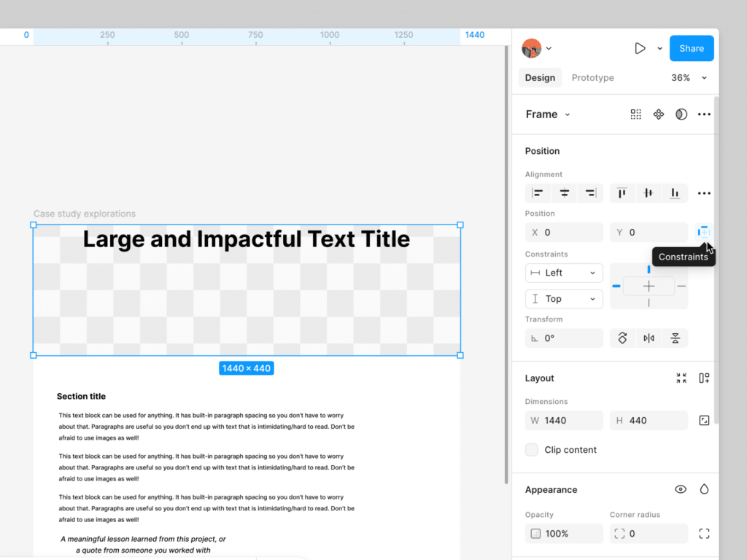This screenshot has width=747, height=560.
Task: Create a component from the selected frame
Action: point(635,114)
